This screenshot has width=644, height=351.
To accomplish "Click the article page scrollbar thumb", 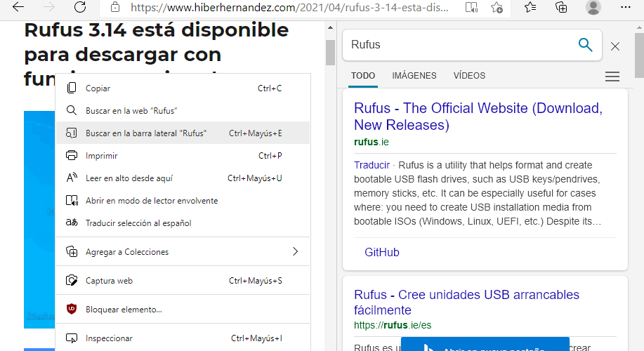I will pos(331,53).
